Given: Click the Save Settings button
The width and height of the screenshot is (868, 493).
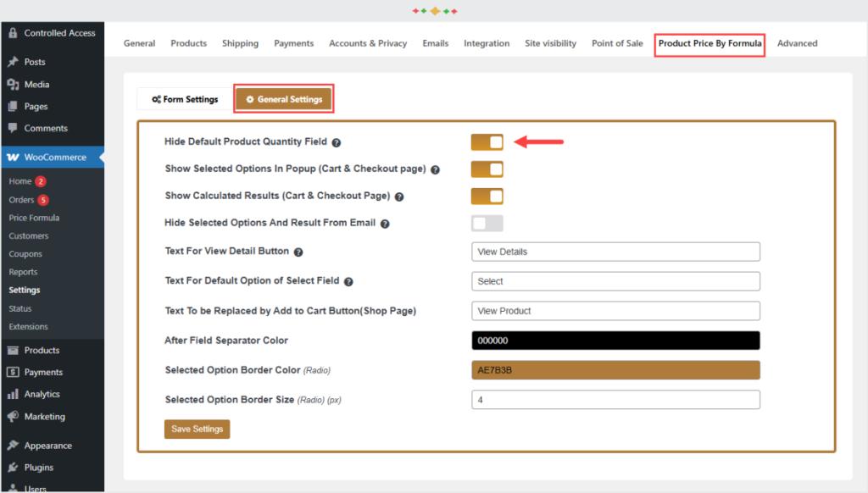Looking at the screenshot, I should (x=197, y=429).
